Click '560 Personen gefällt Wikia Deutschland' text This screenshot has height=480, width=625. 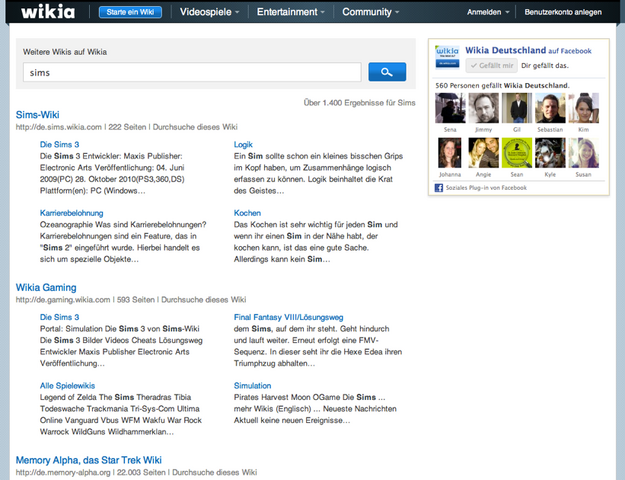tap(502, 86)
